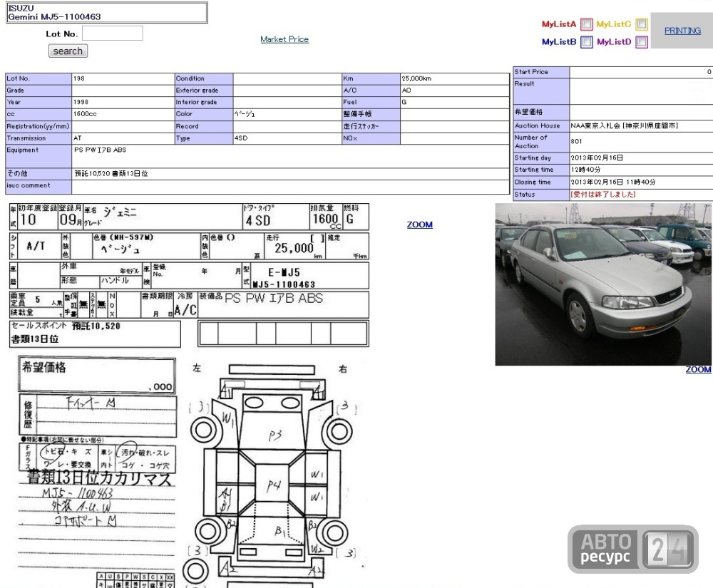Click ZOOM link under car photo

point(698,369)
